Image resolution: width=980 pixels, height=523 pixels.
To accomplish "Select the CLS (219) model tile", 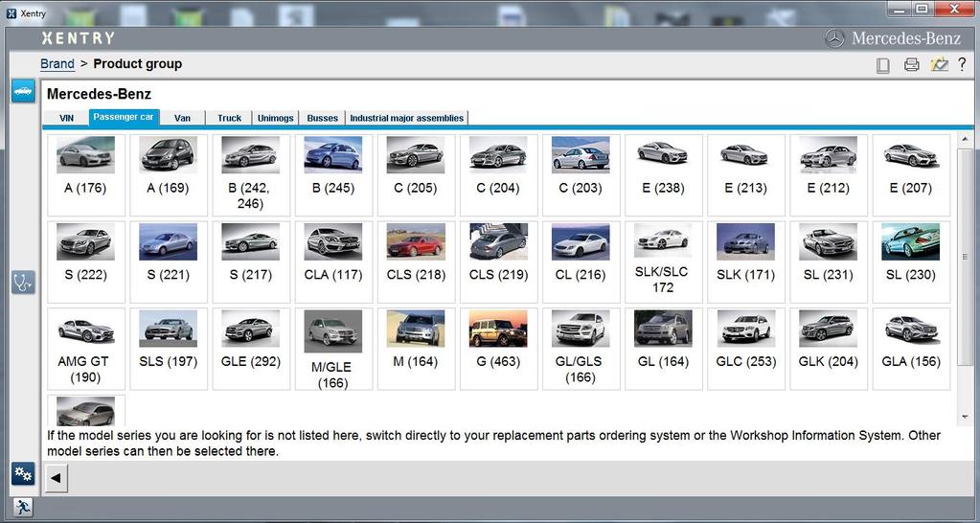I will [x=498, y=261].
